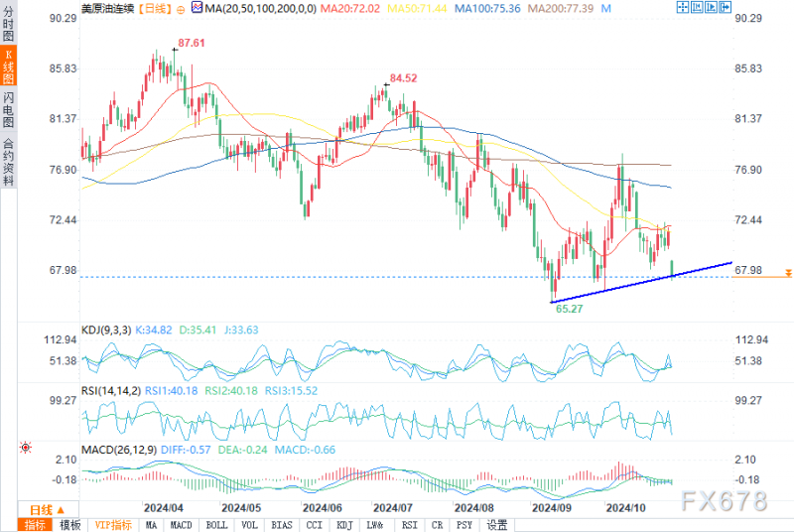Pick the LW& indicator button
The width and height of the screenshot is (794, 532).
375,525
